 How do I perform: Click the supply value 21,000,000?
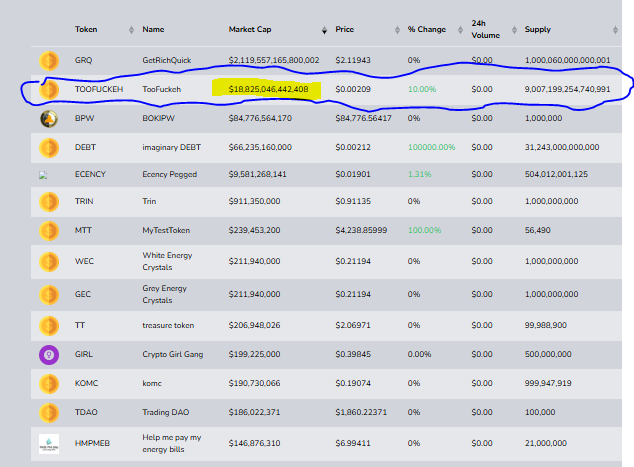pyautogui.click(x=546, y=443)
